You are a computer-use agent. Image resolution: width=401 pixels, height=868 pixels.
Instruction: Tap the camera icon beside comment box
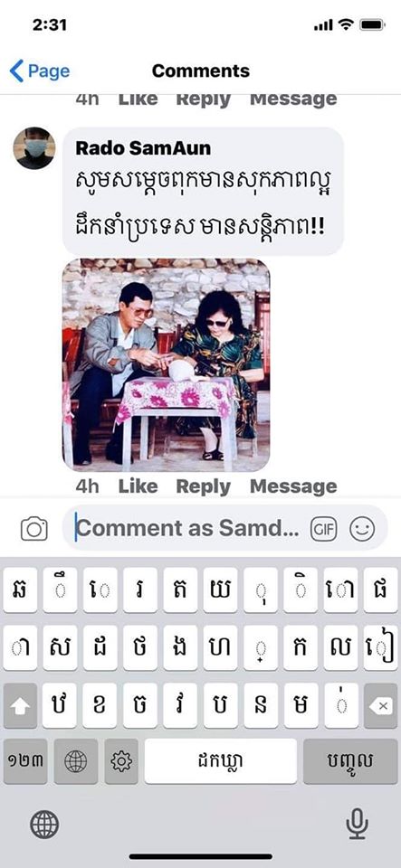click(x=34, y=529)
